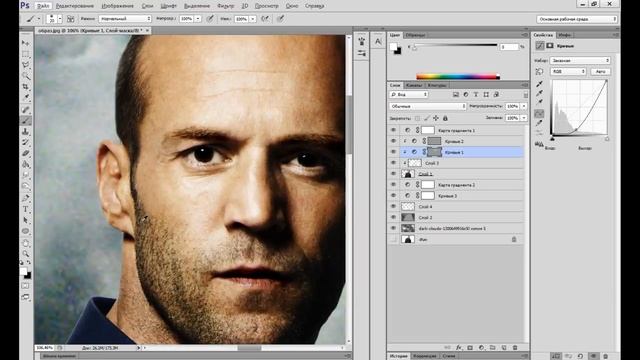Select the Healing Brush tool
Screen dimensions: 640x360
point(26,109)
